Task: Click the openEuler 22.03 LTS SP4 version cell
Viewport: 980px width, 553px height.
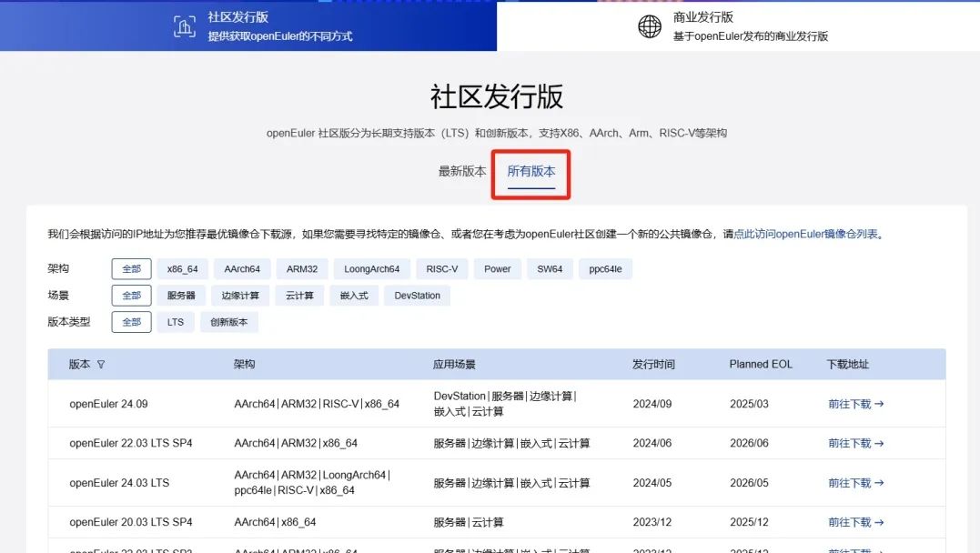Action: [131, 443]
